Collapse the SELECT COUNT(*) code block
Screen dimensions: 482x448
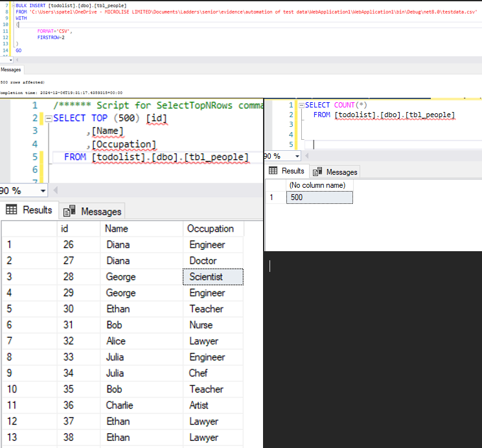point(301,105)
